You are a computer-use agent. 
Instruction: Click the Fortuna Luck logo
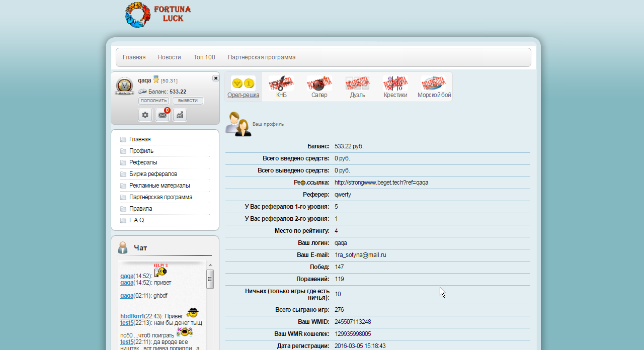[158, 15]
